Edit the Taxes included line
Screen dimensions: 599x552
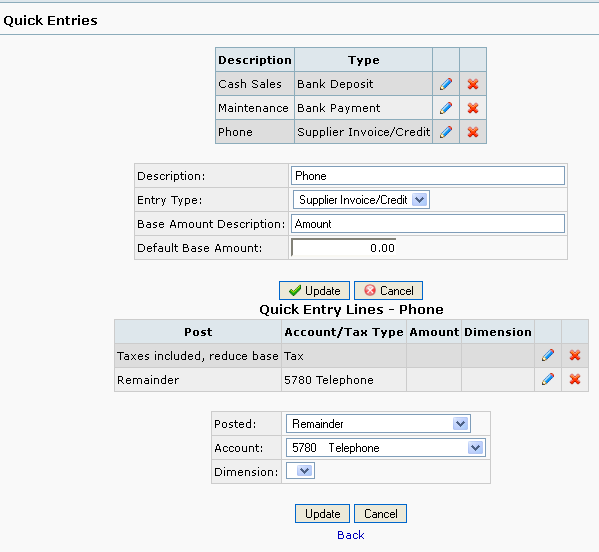(548, 355)
